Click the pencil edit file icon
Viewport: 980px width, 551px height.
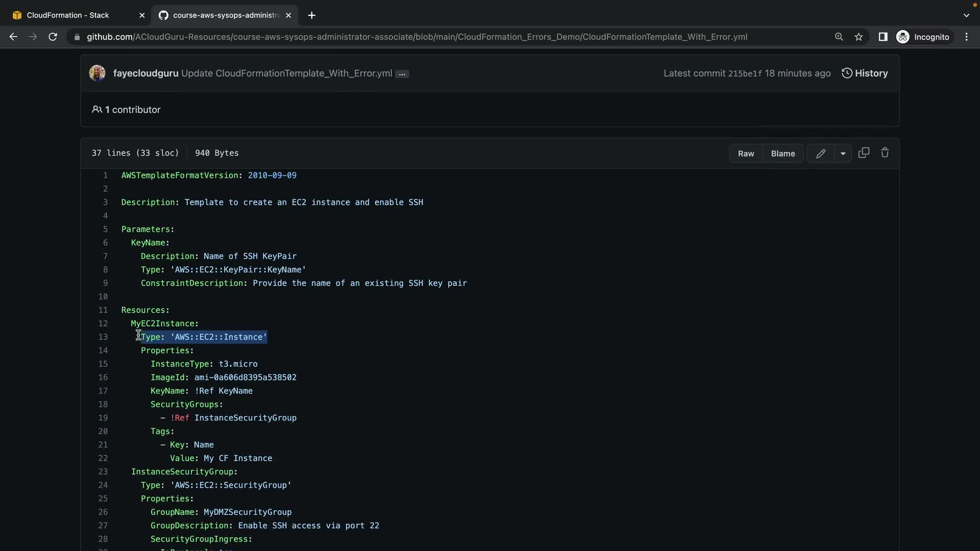[820, 154]
